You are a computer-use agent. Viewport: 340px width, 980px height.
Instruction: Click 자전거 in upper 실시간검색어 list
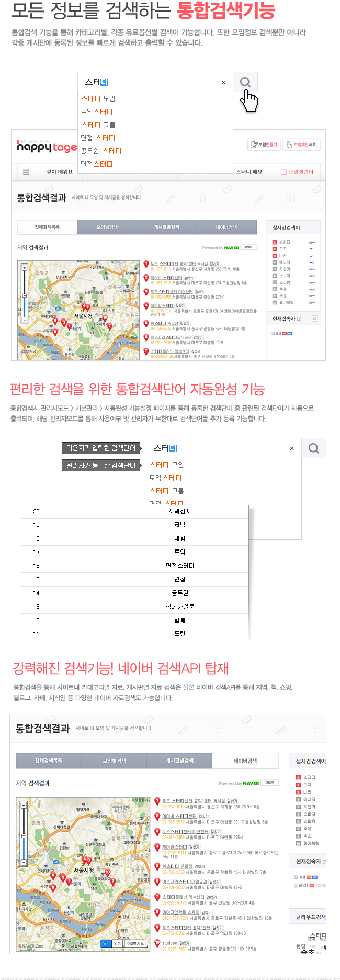pyautogui.click(x=285, y=269)
